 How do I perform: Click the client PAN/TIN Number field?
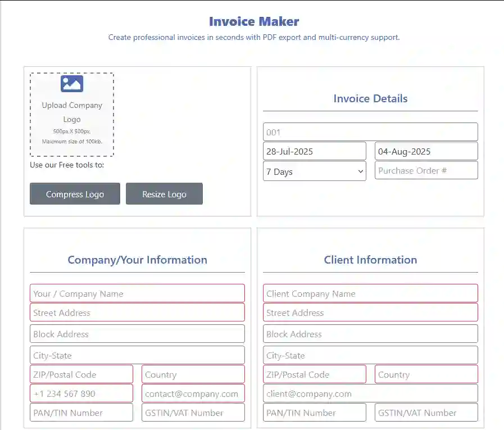[314, 413]
